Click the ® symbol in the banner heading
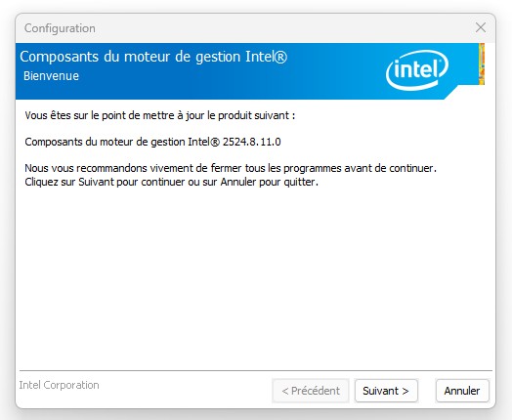Viewport: 512px width, 420px height. [279, 57]
